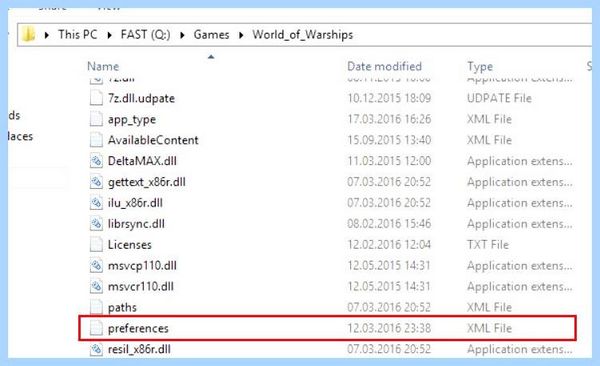Click the DeltaMAX.dll gear icon
This screenshot has height=366, width=600.
[96, 161]
